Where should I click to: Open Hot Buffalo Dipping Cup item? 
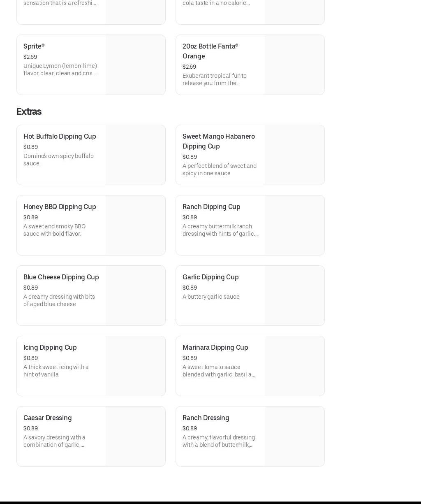pos(60,137)
